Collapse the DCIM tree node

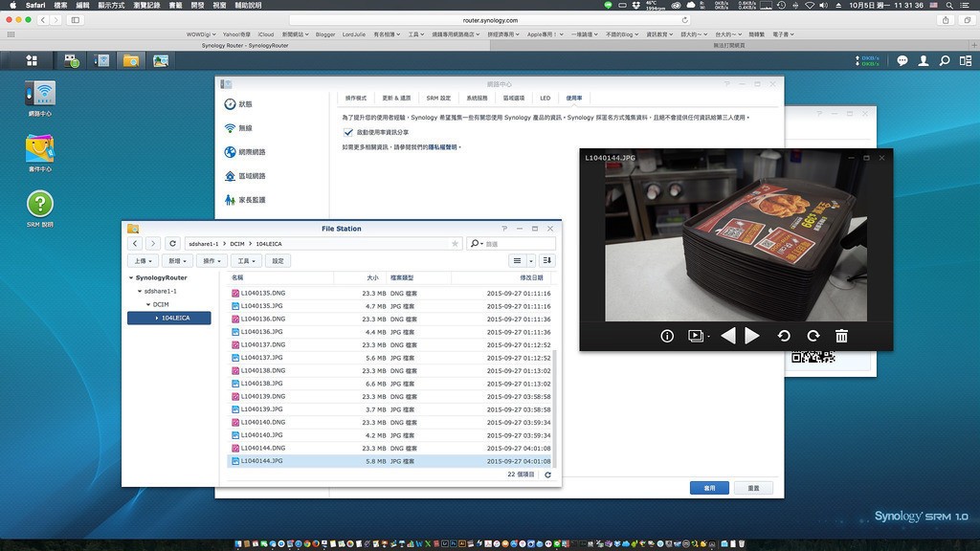coord(148,305)
